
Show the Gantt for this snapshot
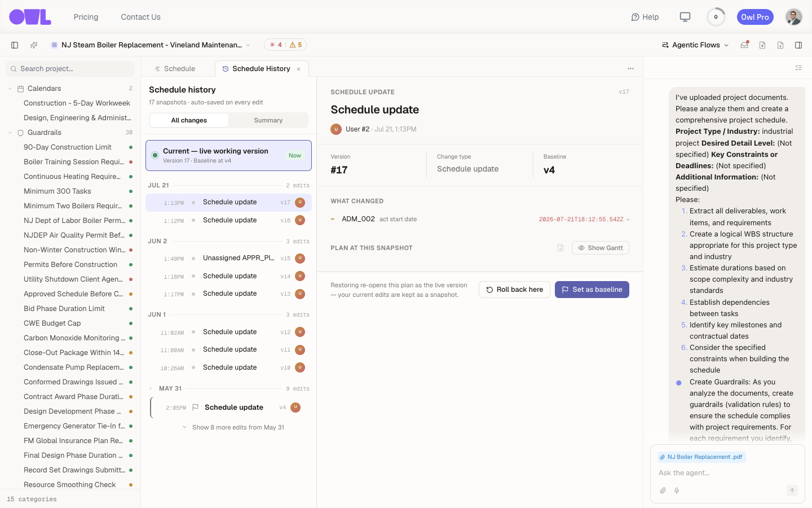coord(600,248)
